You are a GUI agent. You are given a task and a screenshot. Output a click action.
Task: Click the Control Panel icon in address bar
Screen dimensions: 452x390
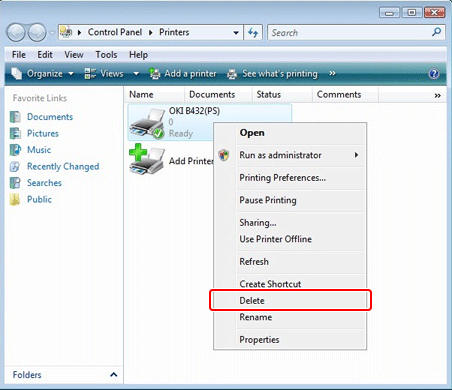(x=66, y=32)
